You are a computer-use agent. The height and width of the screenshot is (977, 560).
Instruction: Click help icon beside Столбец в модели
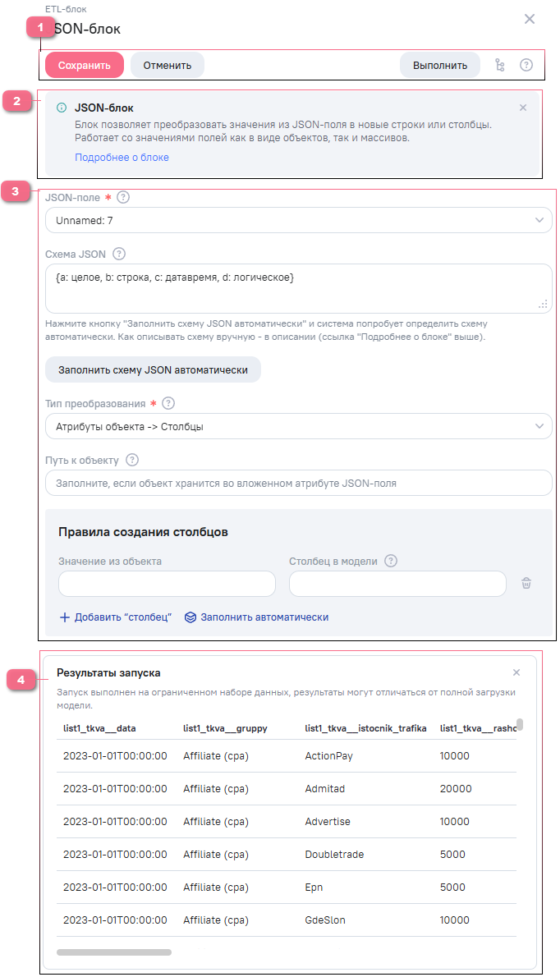coord(391,562)
